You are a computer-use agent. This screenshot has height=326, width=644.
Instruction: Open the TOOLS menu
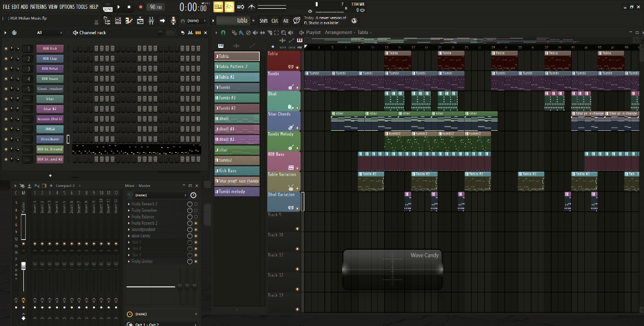82,6
